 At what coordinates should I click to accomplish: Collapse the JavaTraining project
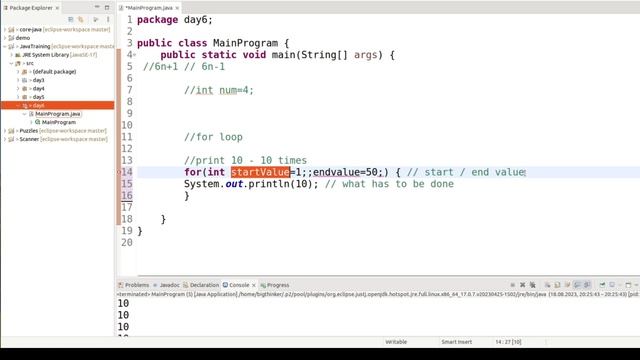click(5, 46)
